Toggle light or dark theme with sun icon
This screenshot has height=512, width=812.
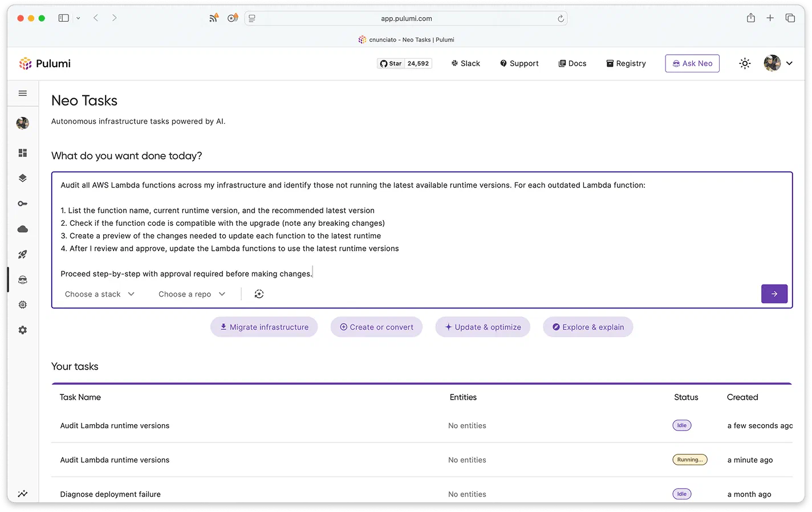tap(745, 63)
